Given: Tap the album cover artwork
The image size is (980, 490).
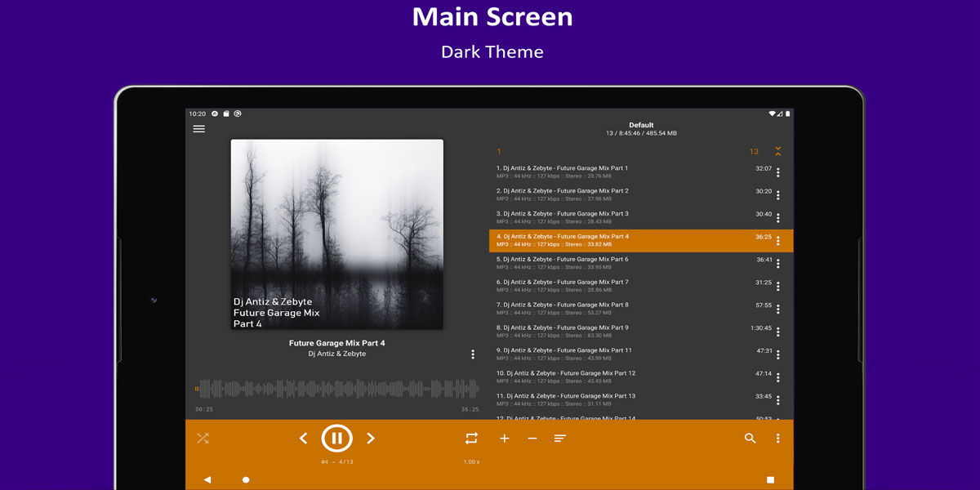Looking at the screenshot, I should (x=336, y=234).
